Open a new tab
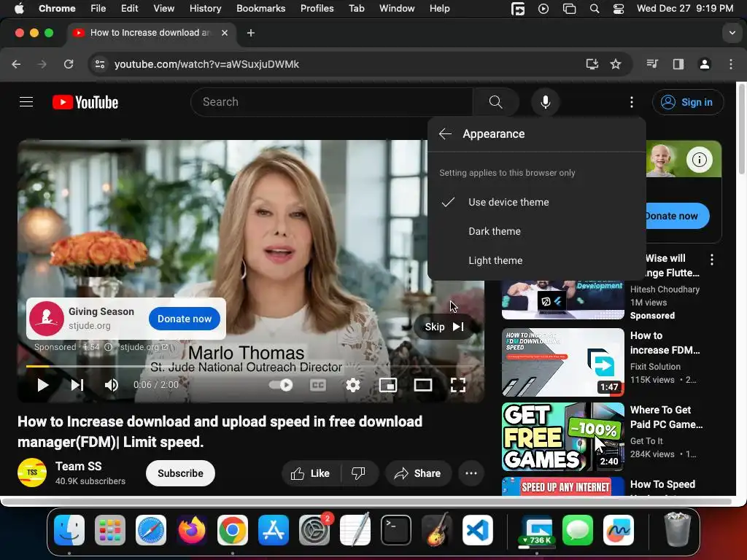 coord(251,33)
